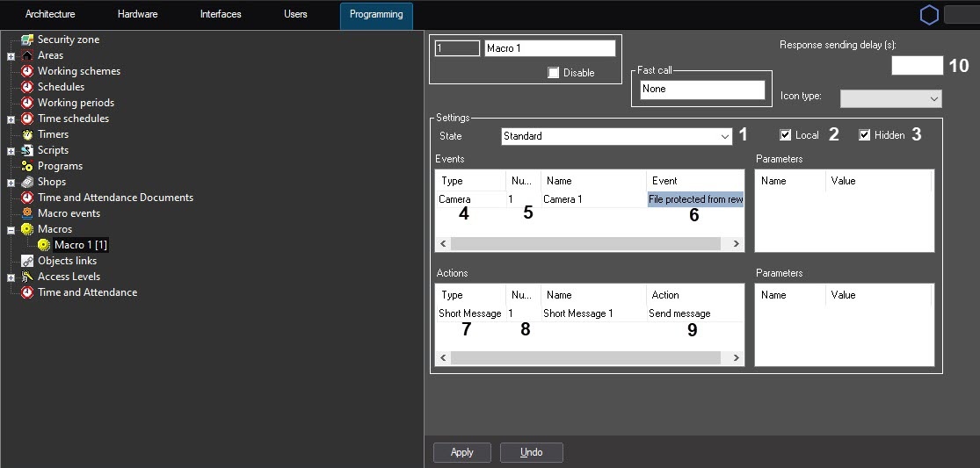
Task: Click the Timers icon in tree
Action: pyautogui.click(x=27, y=134)
